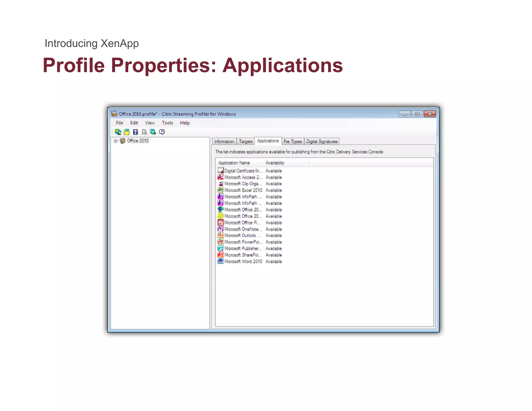The image size is (532, 411).
Task: Select the 'Microsoft SharePoi...' row name
Action: click(x=243, y=255)
